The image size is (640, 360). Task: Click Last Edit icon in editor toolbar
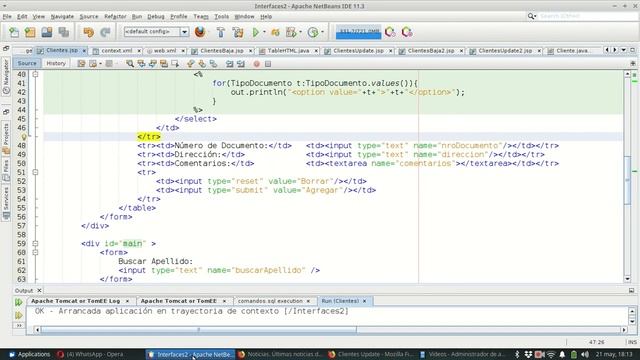[x=81, y=64]
